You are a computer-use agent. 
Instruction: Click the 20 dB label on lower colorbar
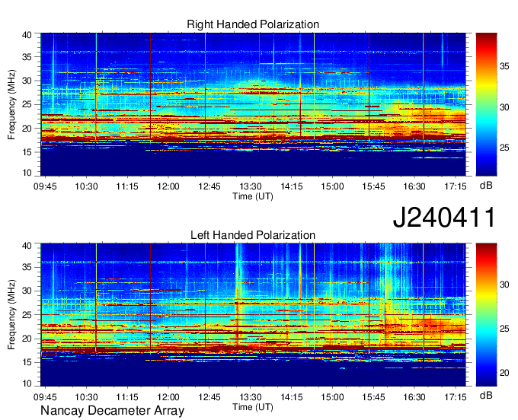504,373
